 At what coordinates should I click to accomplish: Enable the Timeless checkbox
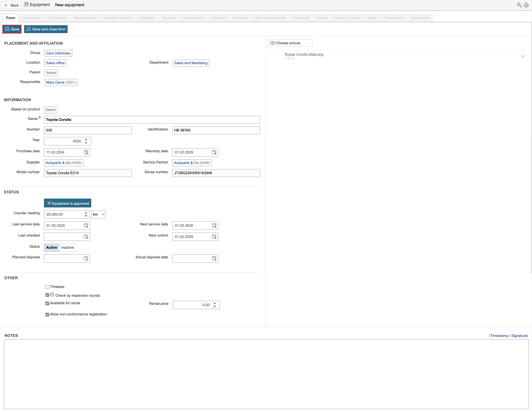47,287
